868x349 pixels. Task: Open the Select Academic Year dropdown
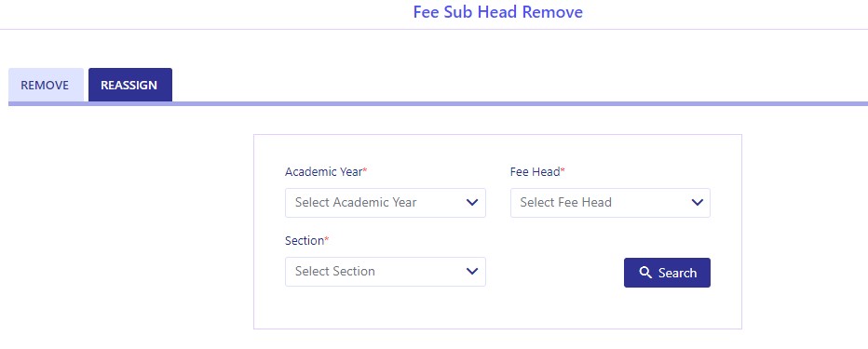click(386, 203)
